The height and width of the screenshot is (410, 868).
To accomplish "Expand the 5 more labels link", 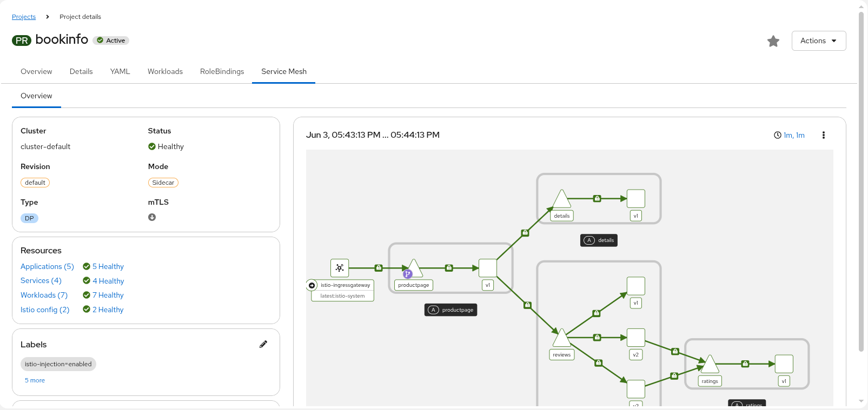I will point(35,380).
